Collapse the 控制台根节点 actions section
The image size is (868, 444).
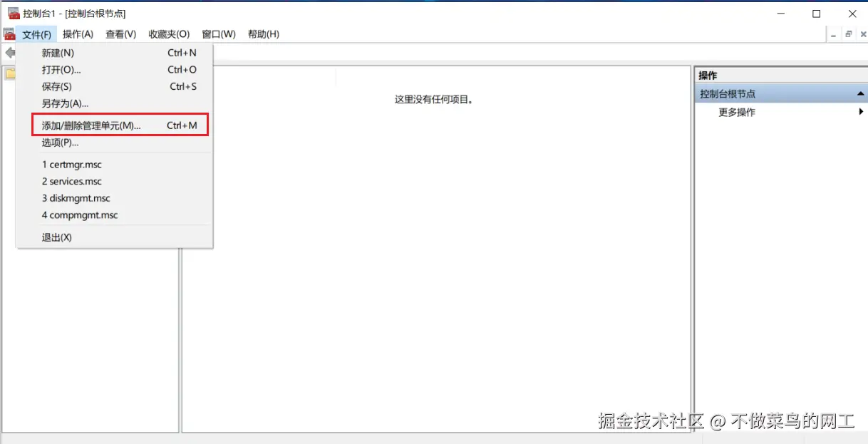[861, 93]
